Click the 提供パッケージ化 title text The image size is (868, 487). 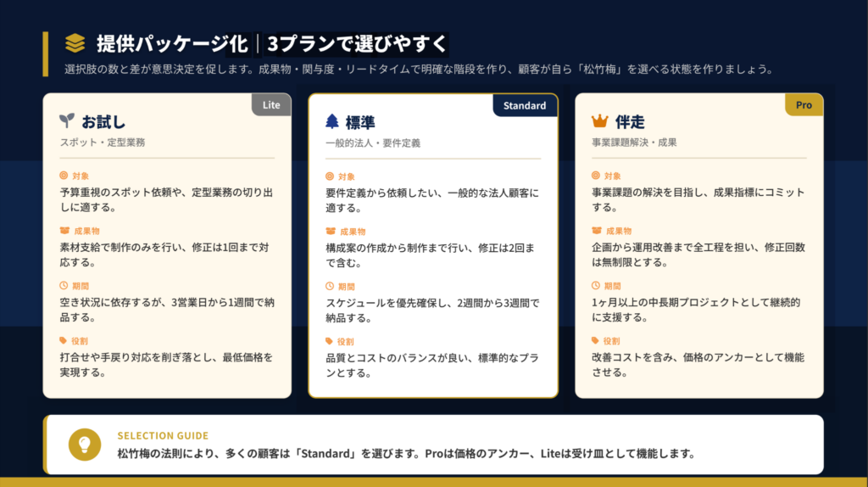tap(172, 43)
